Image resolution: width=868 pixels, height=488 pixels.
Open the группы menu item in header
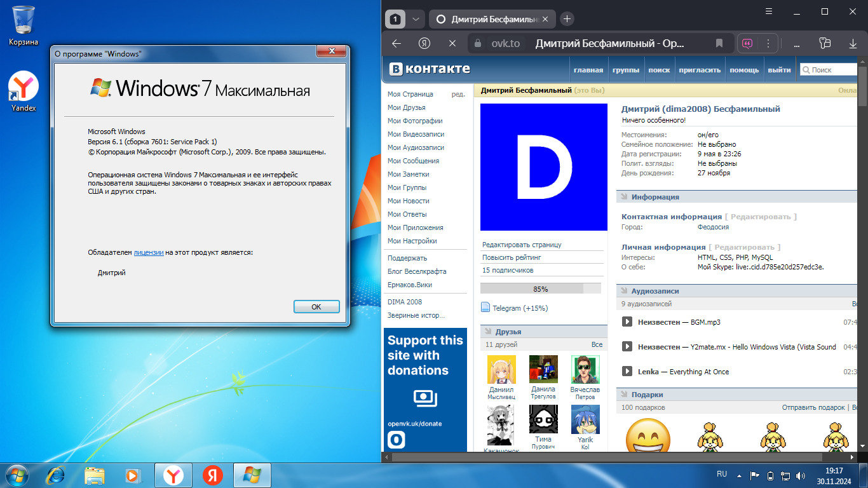625,70
